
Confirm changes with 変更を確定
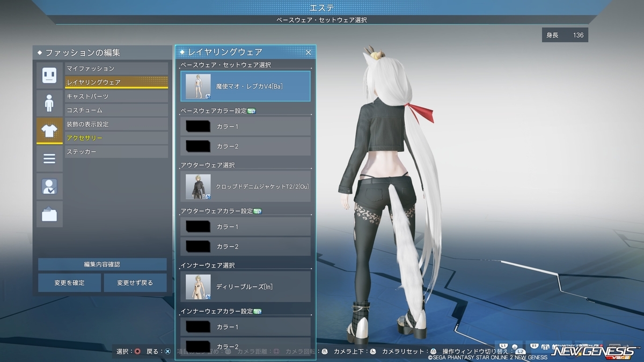pos(69,283)
